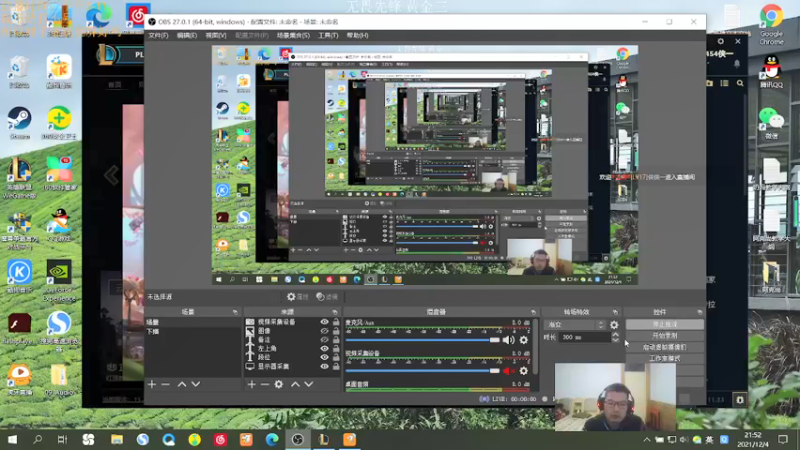
Task: Open GeForce Experience desktop icon
Action: [59, 280]
